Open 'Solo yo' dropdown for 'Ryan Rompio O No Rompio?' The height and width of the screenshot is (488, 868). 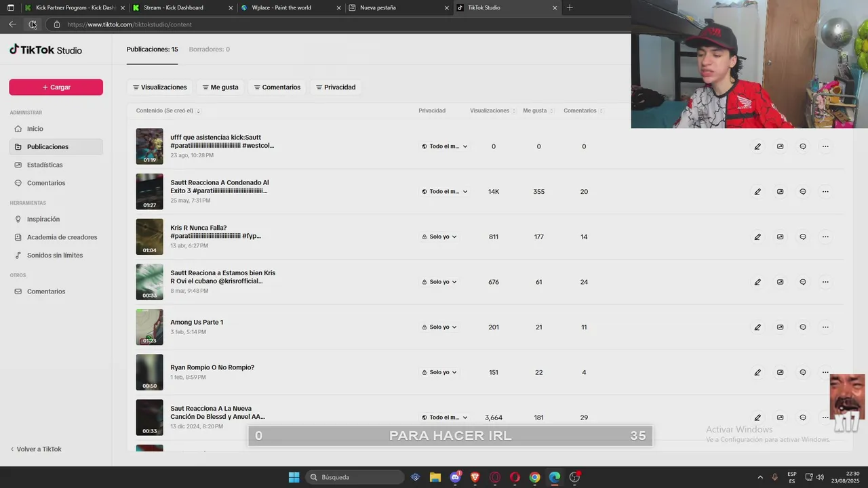(439, 372)
